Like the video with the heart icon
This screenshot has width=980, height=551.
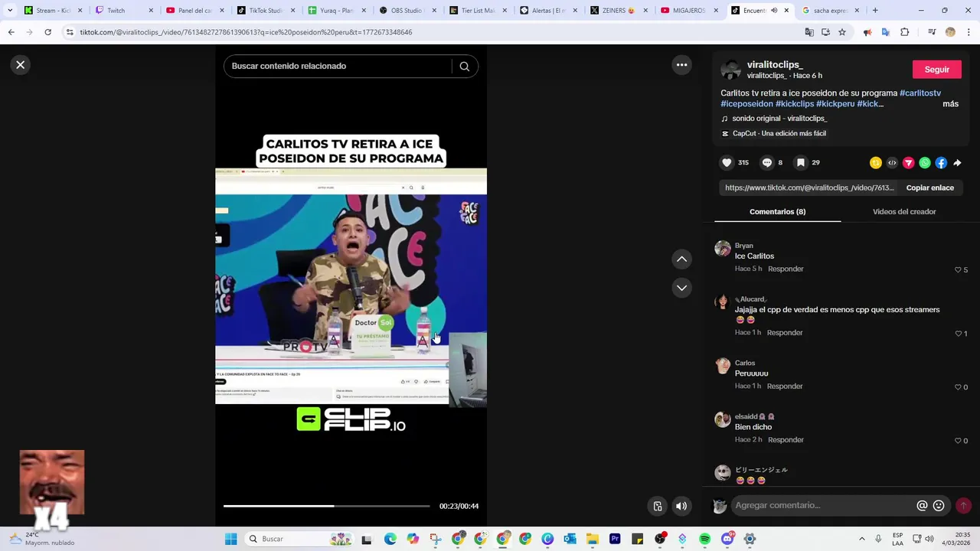click(727, 162)
